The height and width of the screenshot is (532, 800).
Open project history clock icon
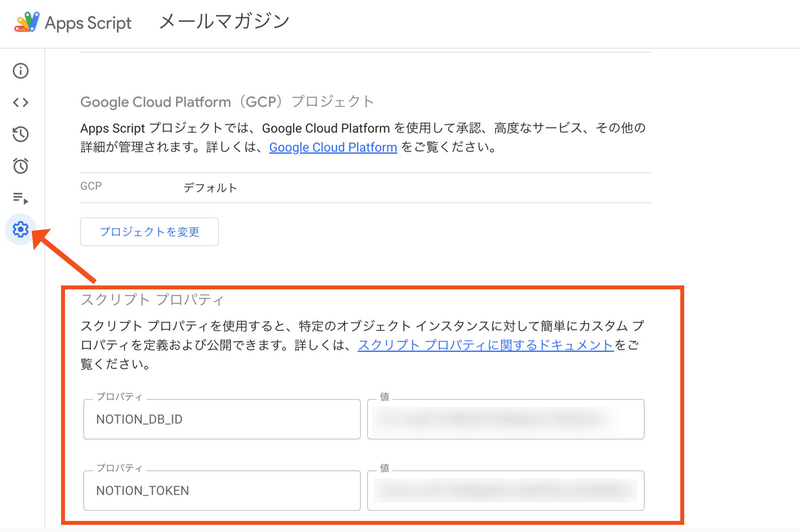(20, 134)
